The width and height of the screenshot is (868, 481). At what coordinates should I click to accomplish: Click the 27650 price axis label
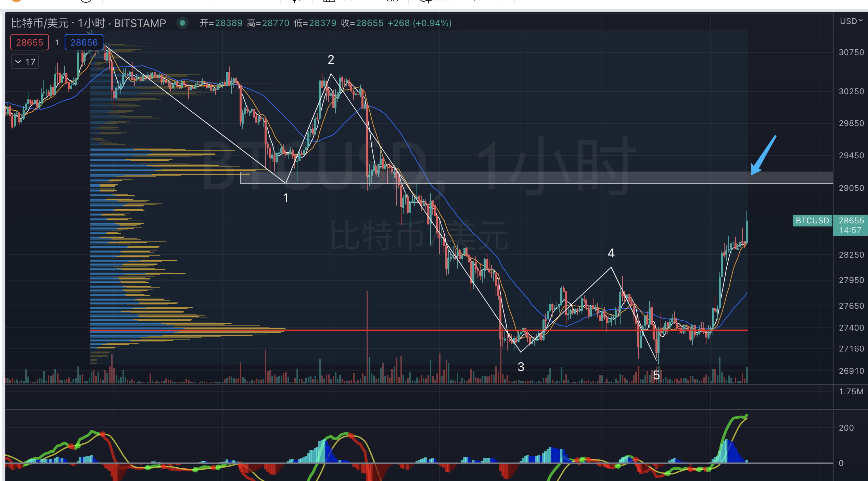[x=851, y=306]
